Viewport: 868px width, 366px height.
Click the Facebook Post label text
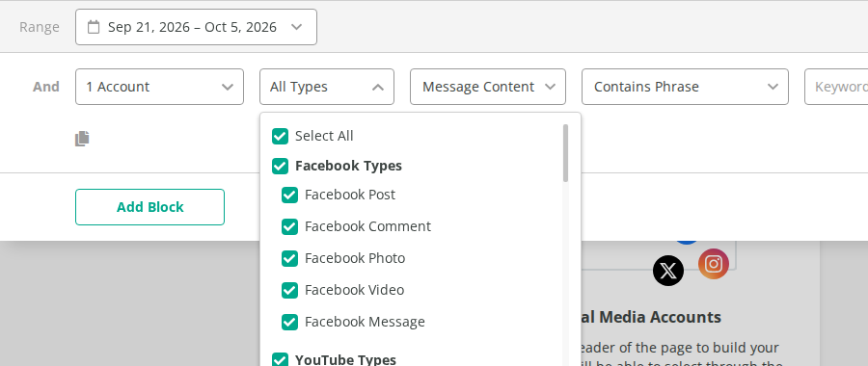coord(350,195)
